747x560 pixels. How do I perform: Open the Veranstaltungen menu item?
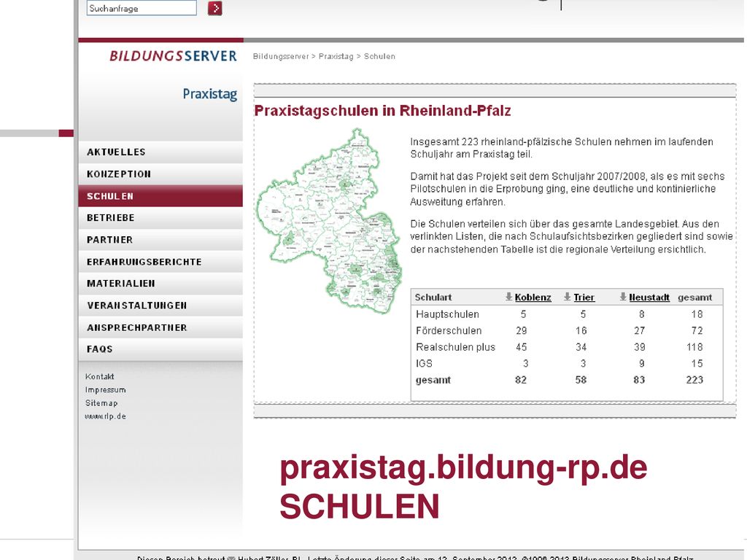[x=160, y=306]
